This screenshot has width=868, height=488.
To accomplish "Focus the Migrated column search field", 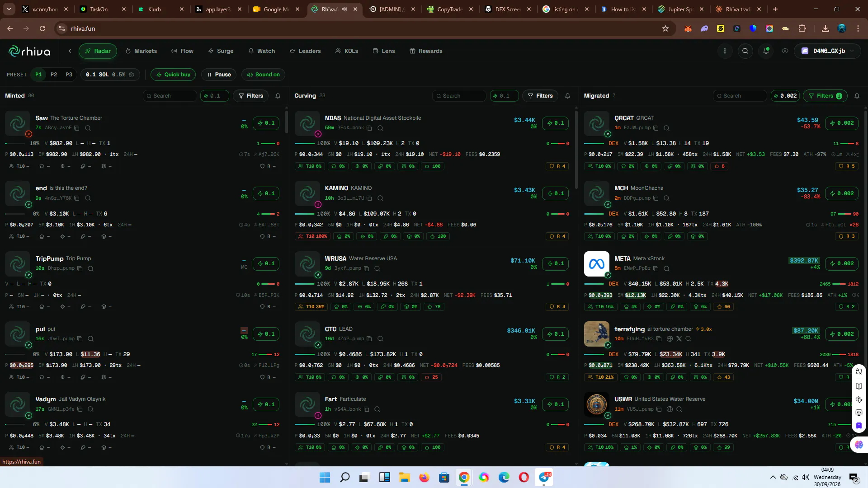I will pos(740,96).
